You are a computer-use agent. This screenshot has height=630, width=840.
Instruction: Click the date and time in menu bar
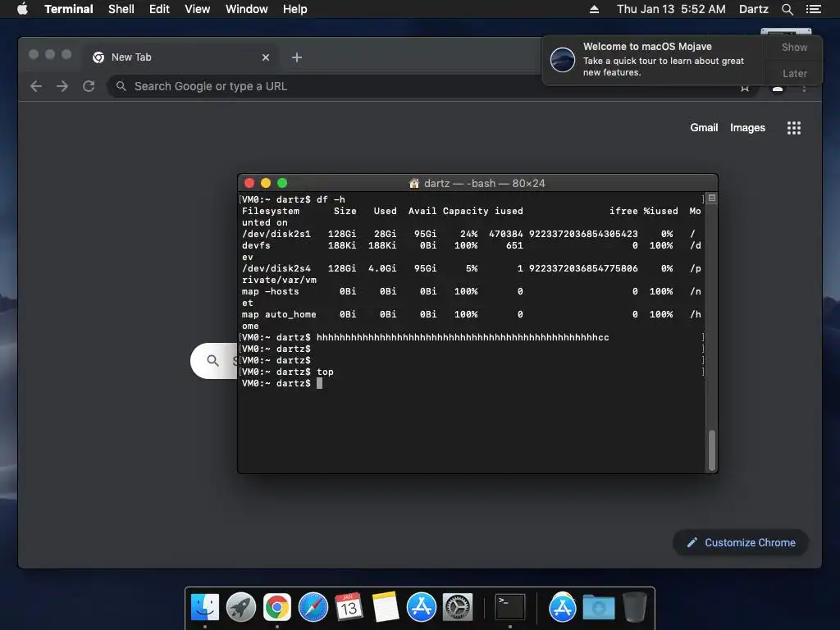[x=671, y=9]
